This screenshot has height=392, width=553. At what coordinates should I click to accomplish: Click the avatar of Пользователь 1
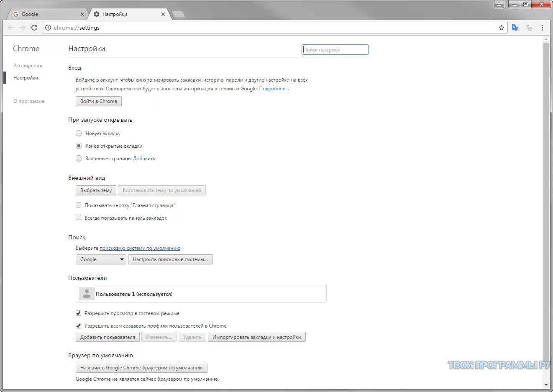pyautogui.click(x=87, y=294)
